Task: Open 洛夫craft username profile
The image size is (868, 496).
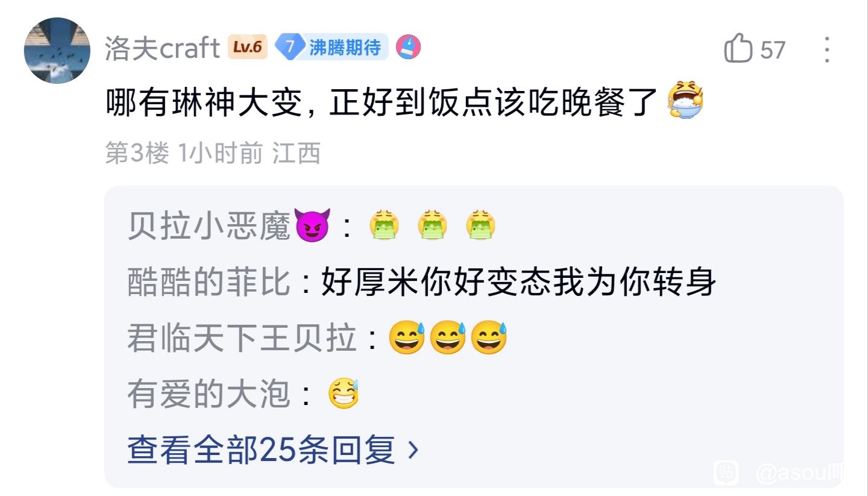Action: pyautogui.click(x=163, y=48)
